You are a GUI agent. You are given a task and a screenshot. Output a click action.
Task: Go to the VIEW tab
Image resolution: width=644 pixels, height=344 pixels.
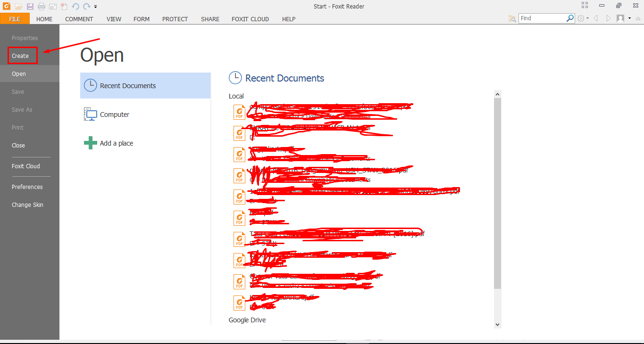114,19
